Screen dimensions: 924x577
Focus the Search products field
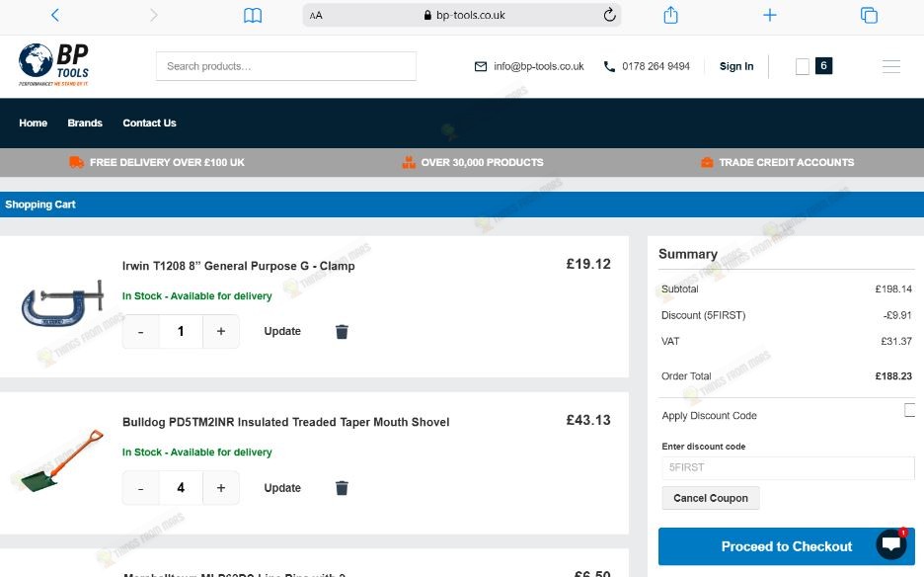tap(286, 66)
